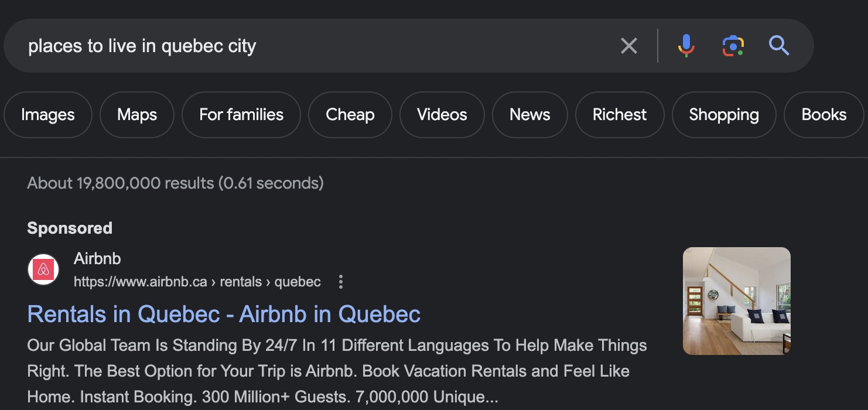Switch to Videos results tab
Viewport: 868px width, 410px height.
coord(442,115)
